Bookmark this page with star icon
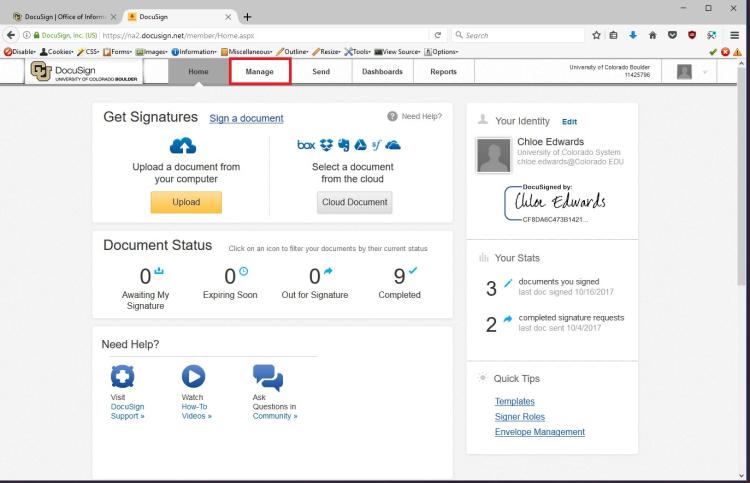750x483 pixels. point(596,35)
